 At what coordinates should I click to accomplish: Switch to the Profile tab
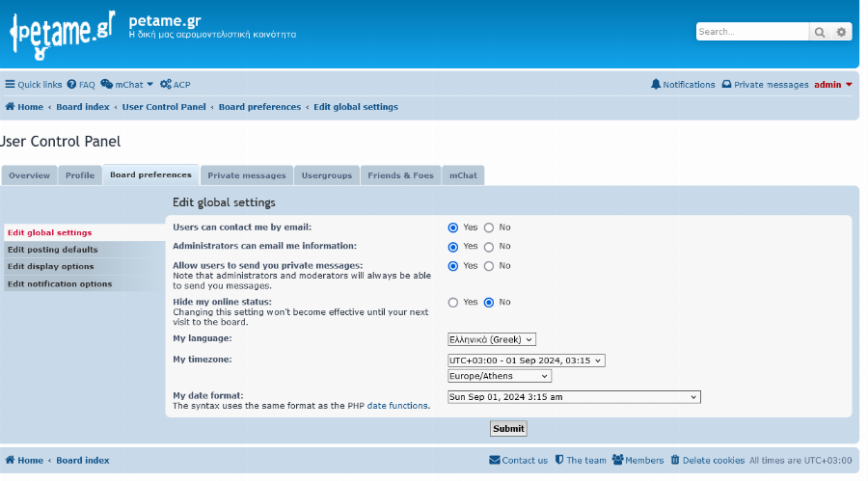click(x=80, y=174)
